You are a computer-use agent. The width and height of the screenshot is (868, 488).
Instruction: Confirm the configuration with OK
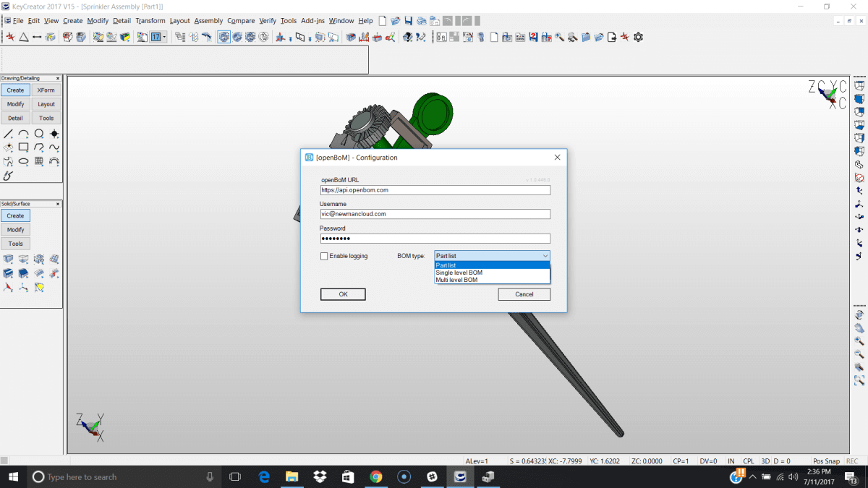pyautogui.click(x=343, y=294)
